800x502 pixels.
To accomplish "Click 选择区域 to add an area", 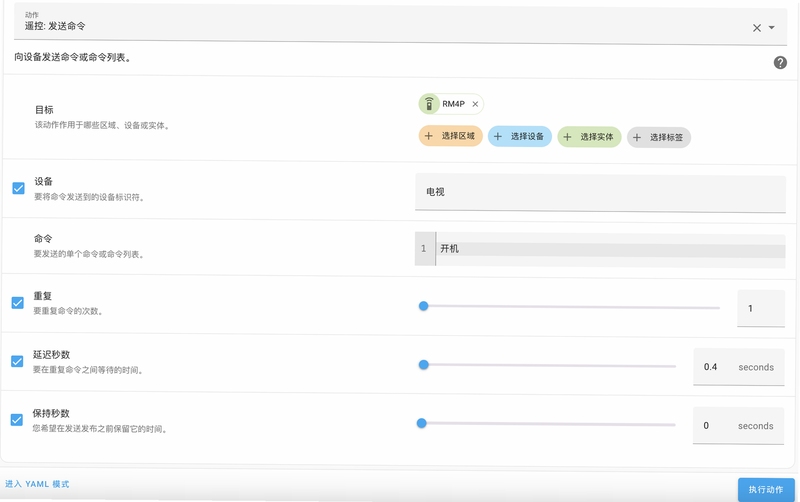I will 451,136.
